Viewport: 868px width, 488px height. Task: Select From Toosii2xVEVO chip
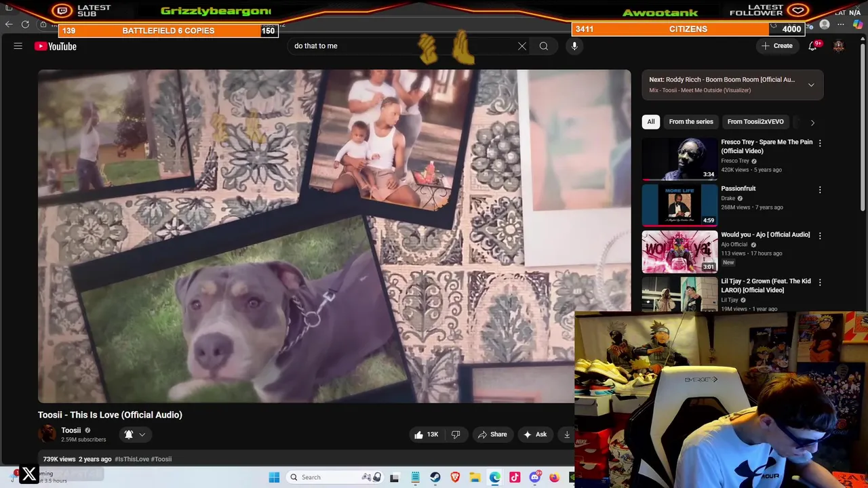pyautogui.click(x=755, y=122)
